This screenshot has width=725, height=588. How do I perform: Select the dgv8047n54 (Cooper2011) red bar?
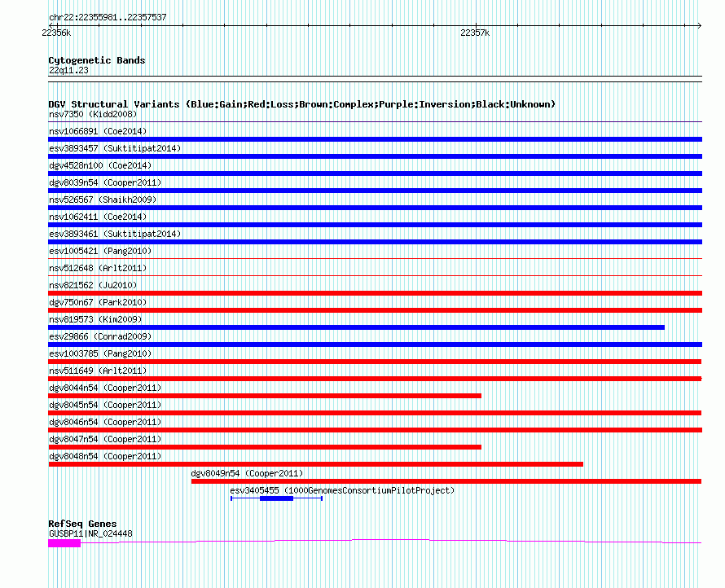[x=265, y=447]
